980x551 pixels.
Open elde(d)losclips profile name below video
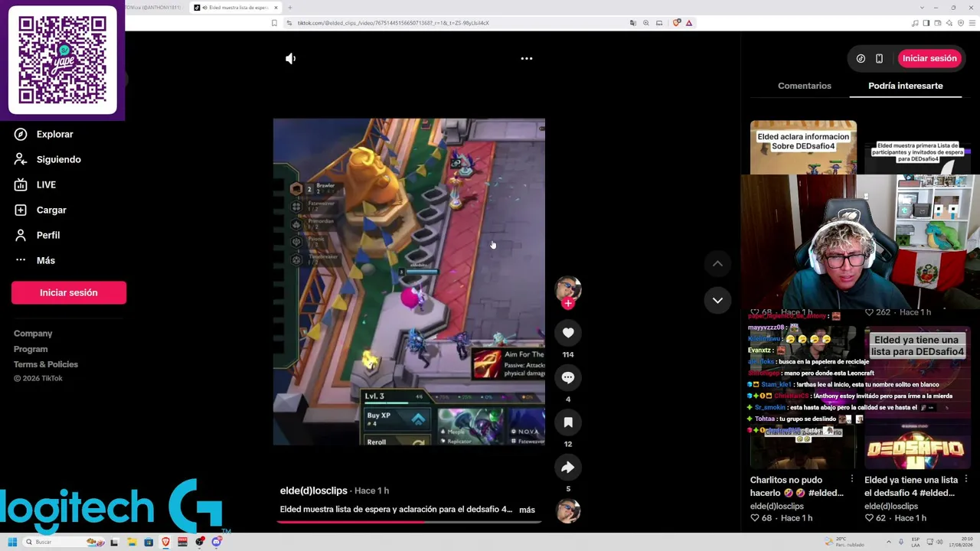pyautogui.click(x=314, y=491)
